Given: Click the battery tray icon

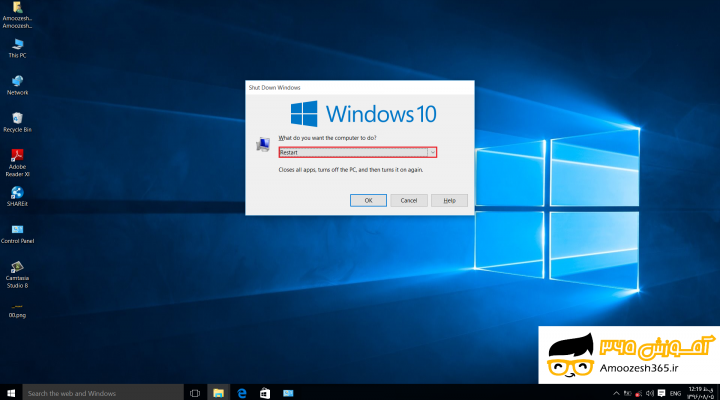Looking at the screenshot, I should (627, 393).
